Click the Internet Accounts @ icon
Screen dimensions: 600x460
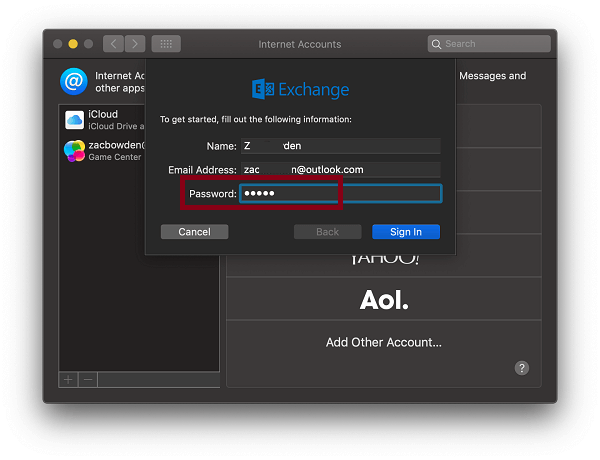(73, 82)
